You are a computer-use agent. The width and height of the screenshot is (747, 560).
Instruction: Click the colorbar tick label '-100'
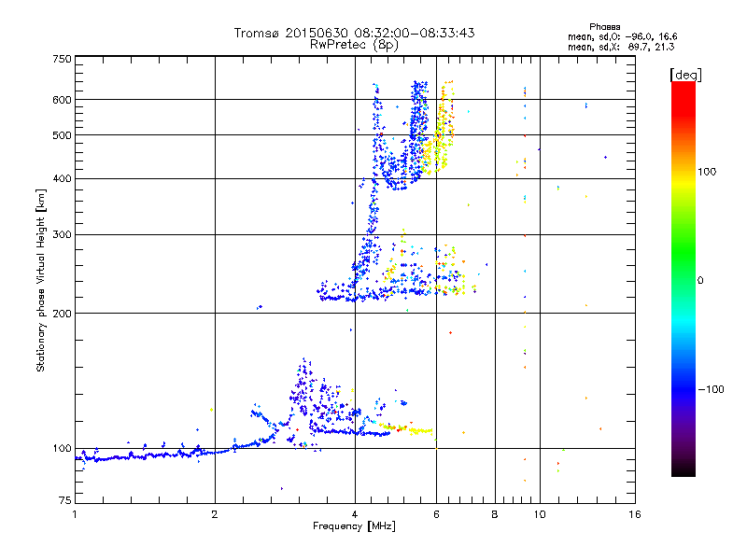(711, 389)
